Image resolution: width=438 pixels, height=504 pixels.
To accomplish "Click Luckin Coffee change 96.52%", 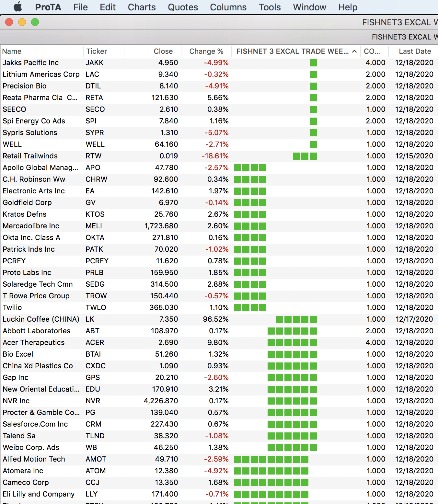I will point(216,319).
